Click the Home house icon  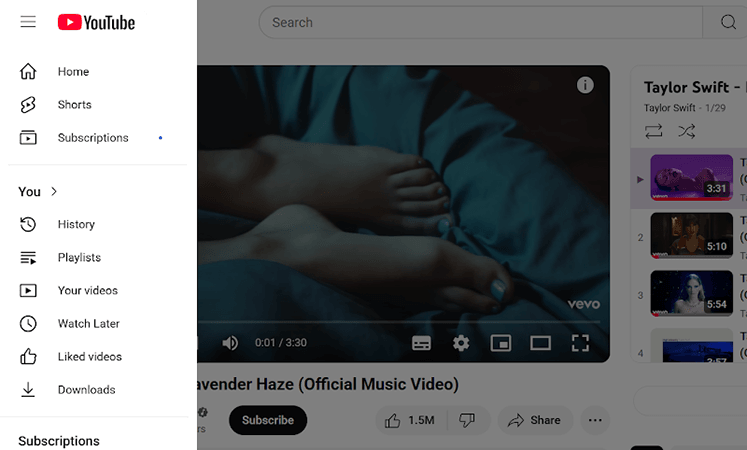pos(28,71)
